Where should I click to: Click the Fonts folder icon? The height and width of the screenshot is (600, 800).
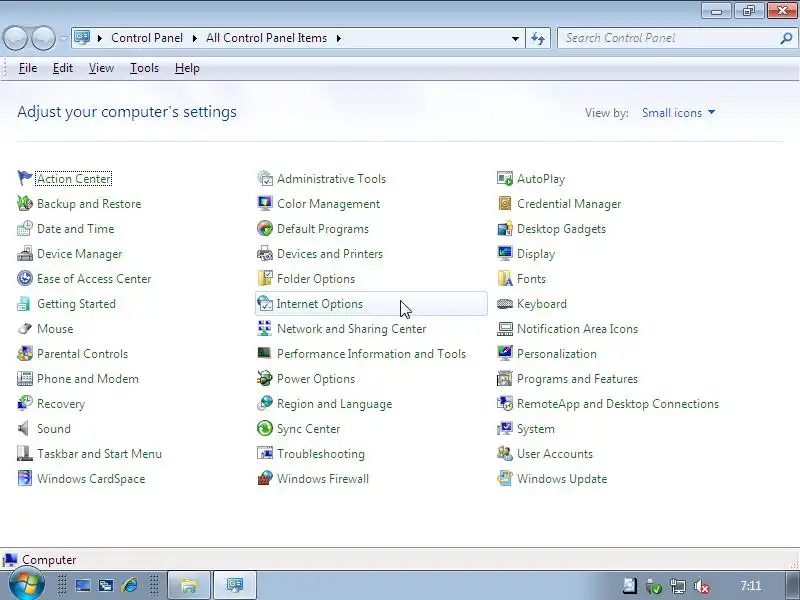(x=505, y=278)
